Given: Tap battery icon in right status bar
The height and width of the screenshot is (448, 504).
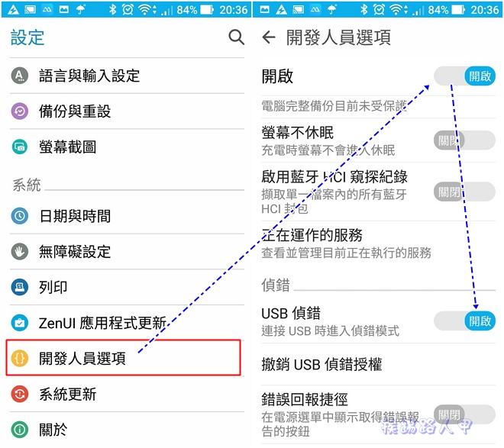Looking at the screenshot, I should (x=458, y=10).
